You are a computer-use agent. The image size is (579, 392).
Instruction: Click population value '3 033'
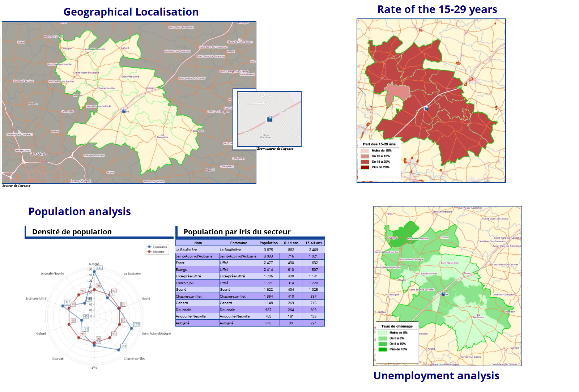coord(268,256)
